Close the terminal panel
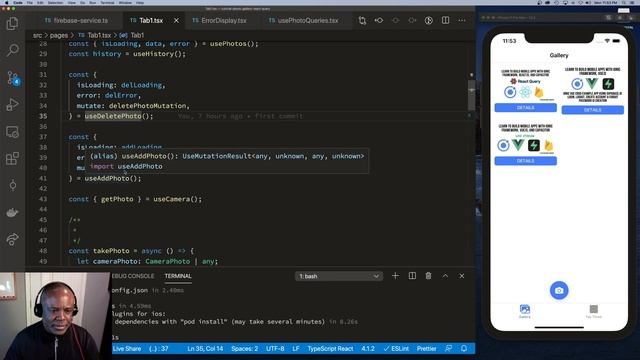 click(462, 276)
